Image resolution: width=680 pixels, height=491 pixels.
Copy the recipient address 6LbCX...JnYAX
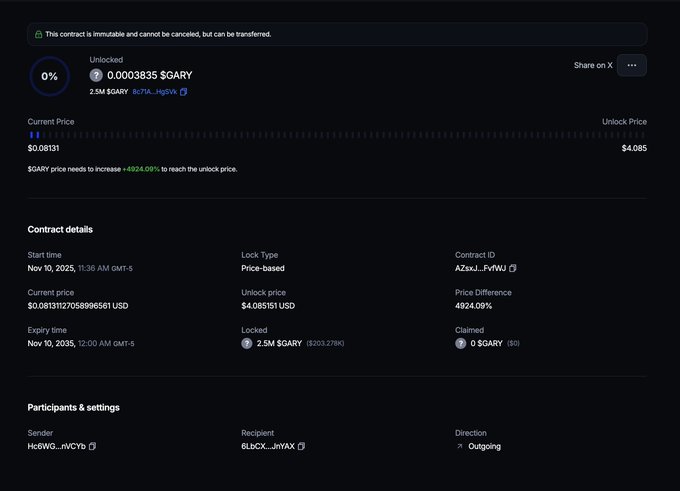point(301,446)
